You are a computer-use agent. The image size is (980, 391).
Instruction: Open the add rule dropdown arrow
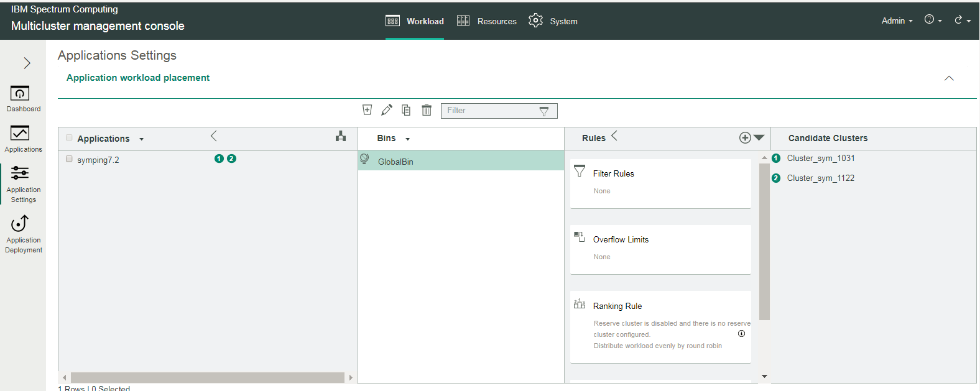pos(759,138)
